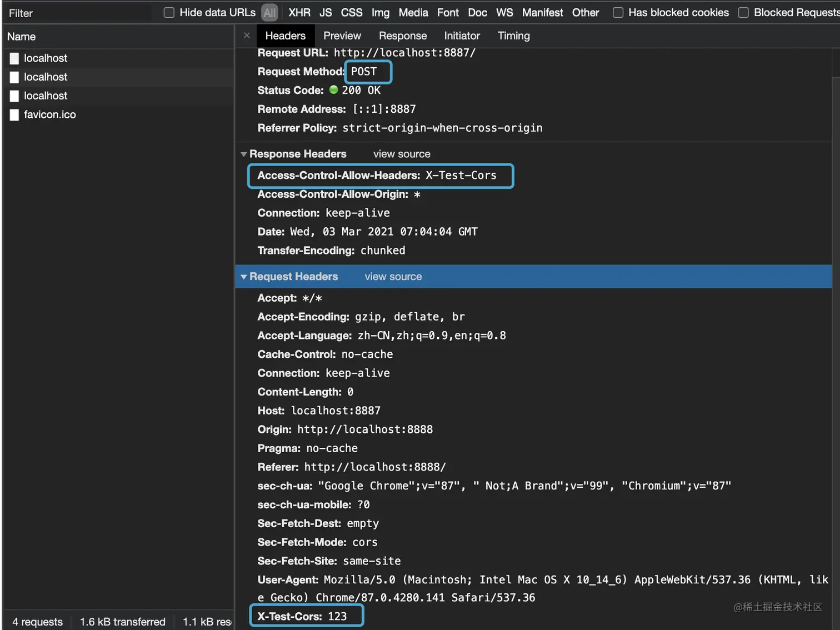
Task: Open the Initiator tab
Action: coord(462,36)
